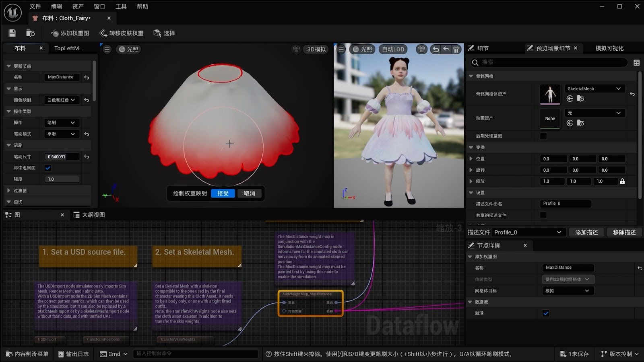Toggle the 命中返回面 checkbox
Viewport: 644px width, 362px height.
pyautogui.click(x=48, y=168)
